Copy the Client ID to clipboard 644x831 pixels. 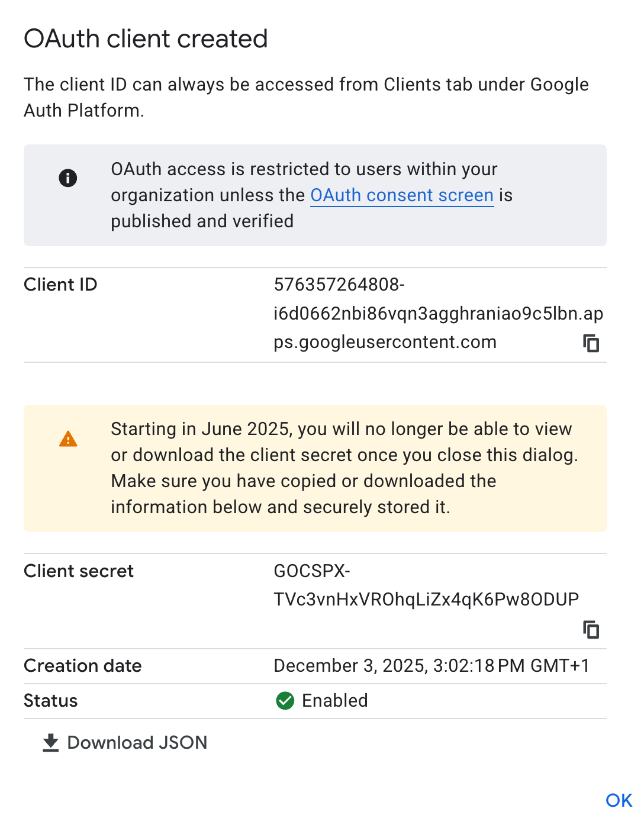pos(591,343)
